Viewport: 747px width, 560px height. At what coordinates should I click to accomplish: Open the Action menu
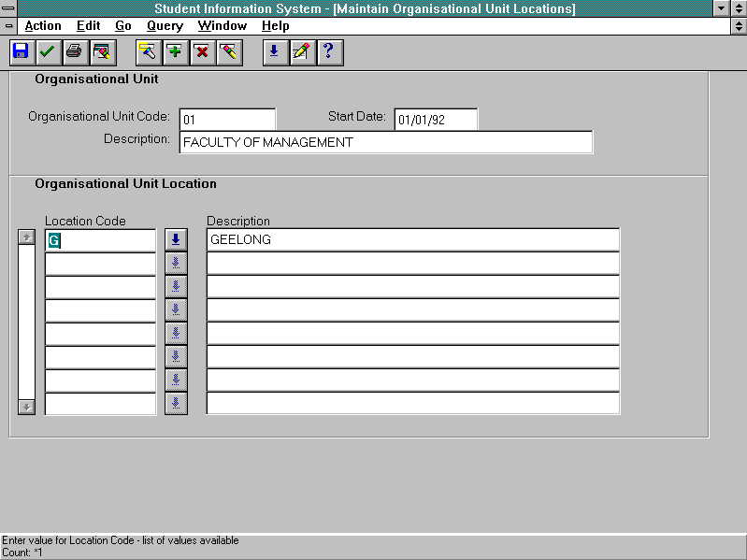click(x=43, y=26)
